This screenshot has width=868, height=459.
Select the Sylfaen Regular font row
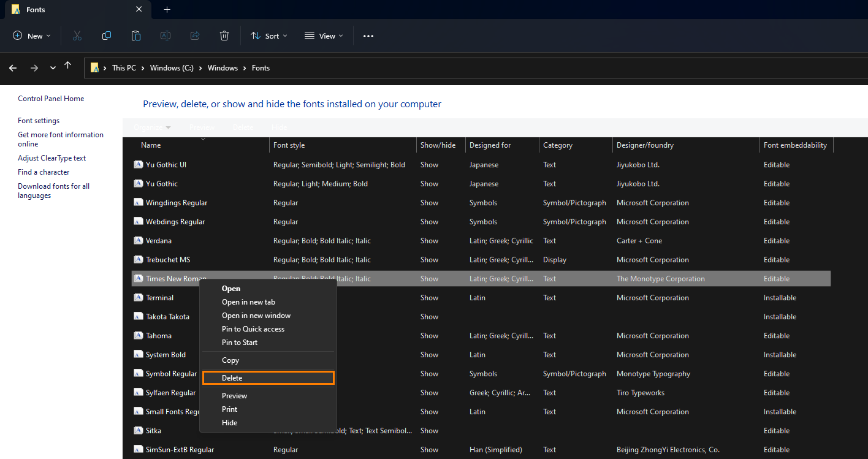(x=481, y=393)
